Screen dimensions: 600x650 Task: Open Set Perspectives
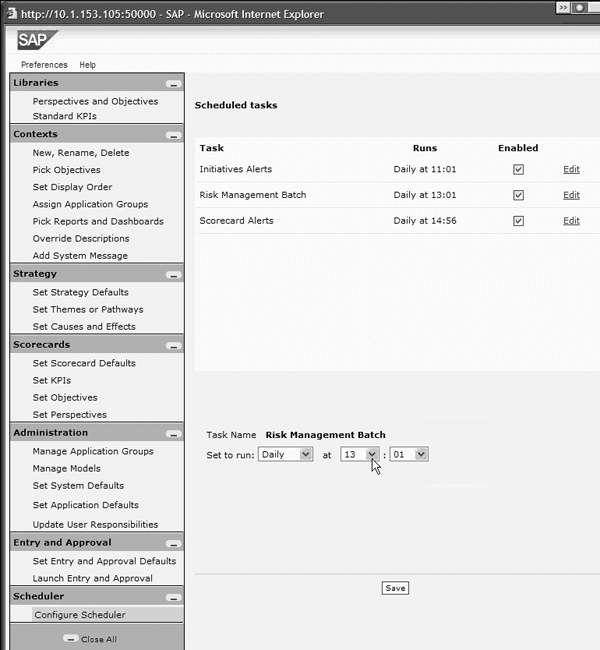coord(70,415)
